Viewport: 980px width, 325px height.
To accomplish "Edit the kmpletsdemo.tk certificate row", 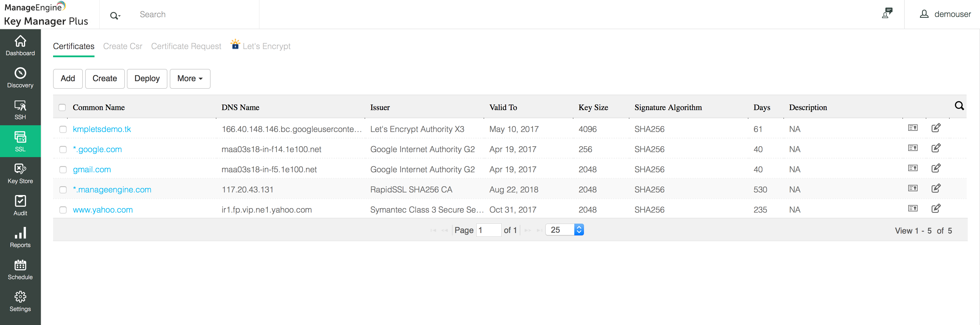I will (936, 128).
